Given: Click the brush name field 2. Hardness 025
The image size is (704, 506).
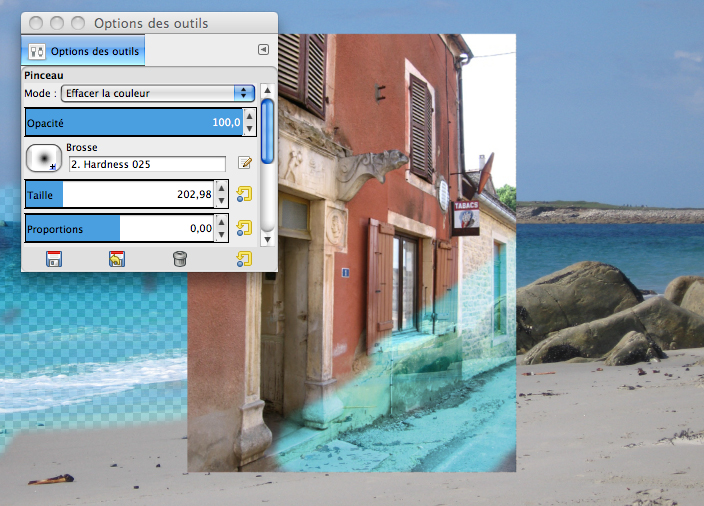Looking at the screenshot, I should pos(147,164).
